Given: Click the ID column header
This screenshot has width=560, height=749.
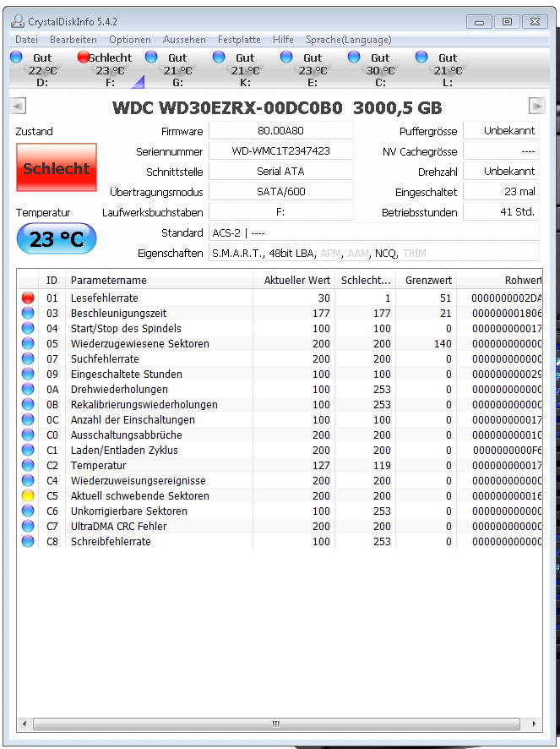Looking at the screenshot, I should 52,281.
